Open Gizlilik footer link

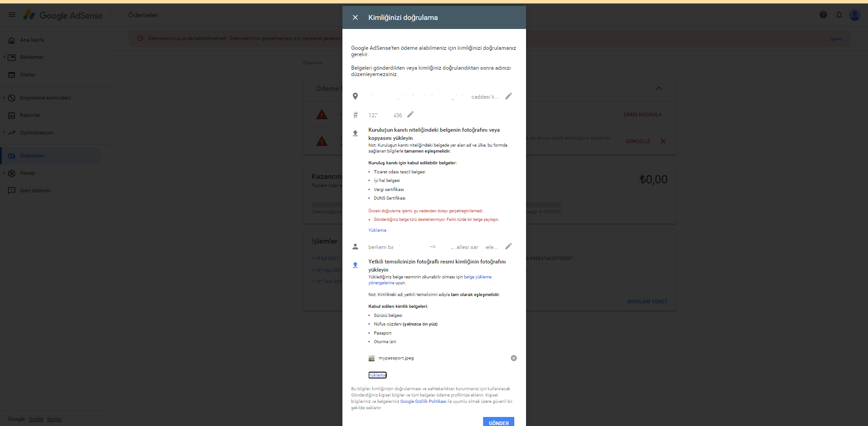[x=36, y=419]
